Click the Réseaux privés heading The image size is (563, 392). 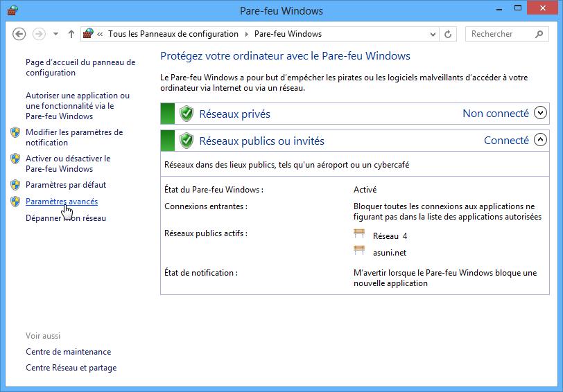click(235, 114)
